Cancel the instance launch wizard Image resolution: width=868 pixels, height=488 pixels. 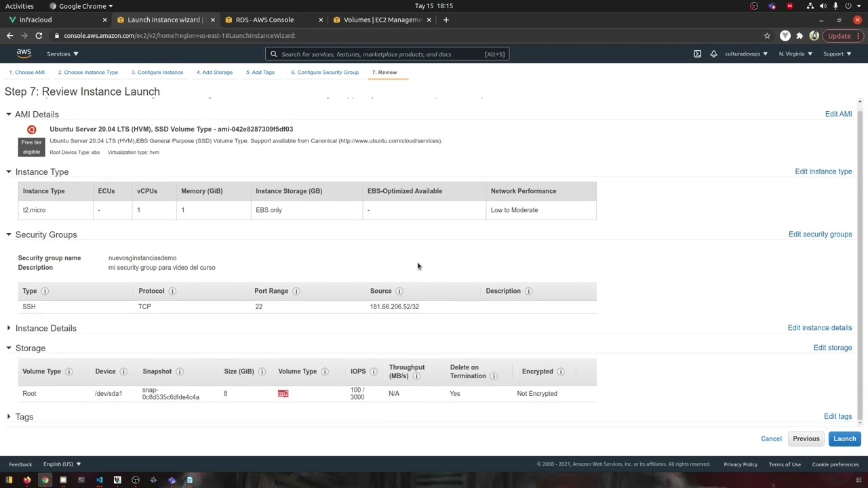[x=771, y=439]
